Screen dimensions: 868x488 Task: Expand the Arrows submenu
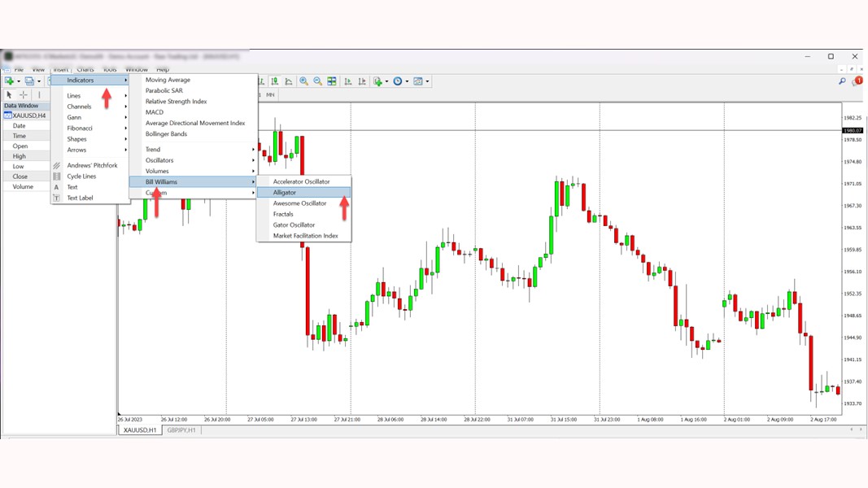[90, 150]
